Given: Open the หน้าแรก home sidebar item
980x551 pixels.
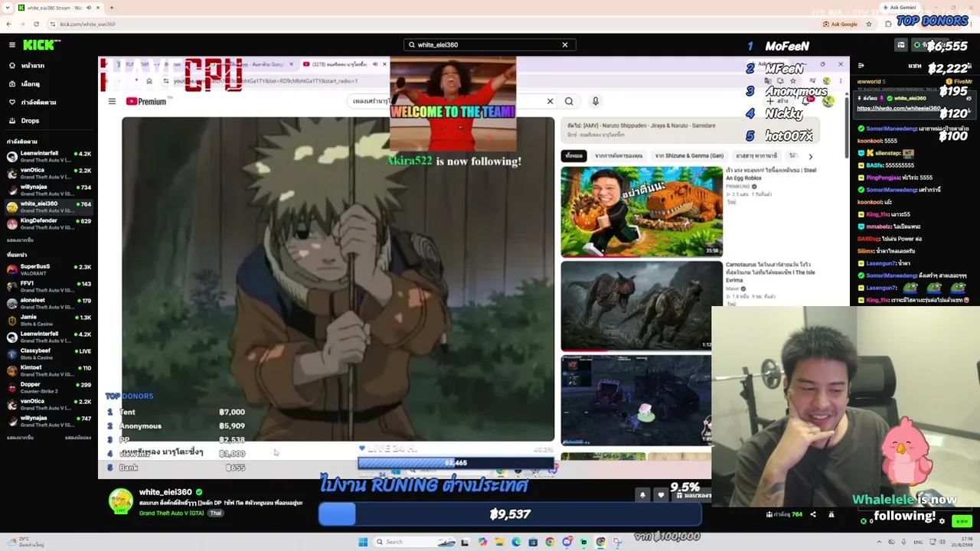Looking at the screenshot, I should coord(32,66).
